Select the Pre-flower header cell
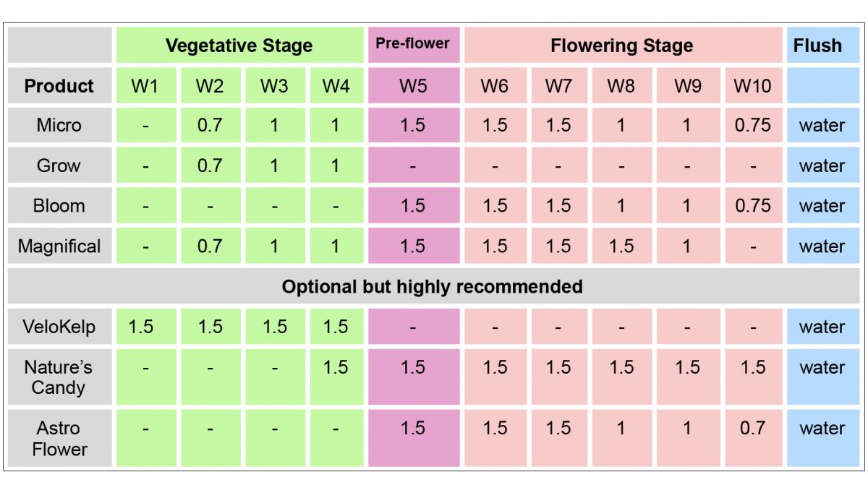 tap(413, 43)
